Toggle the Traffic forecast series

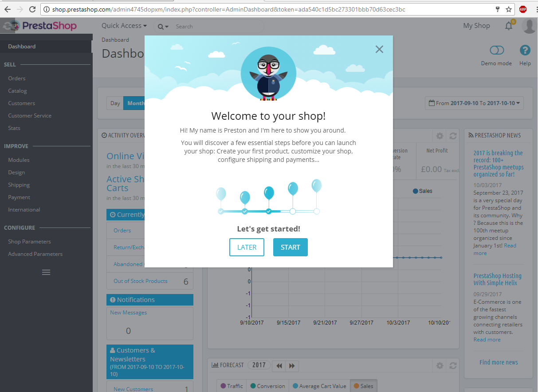[x=232, y=386]
